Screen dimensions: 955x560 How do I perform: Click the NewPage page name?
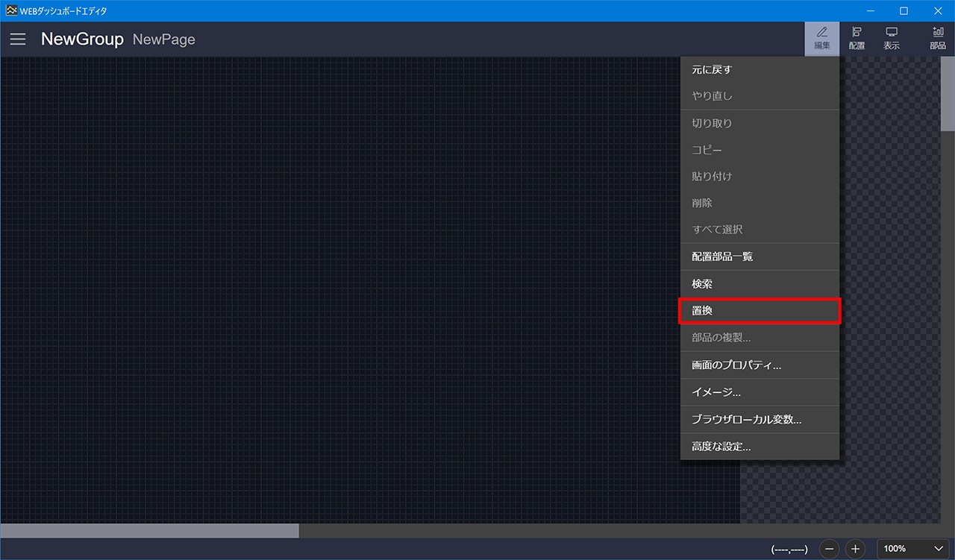coord(163,40)
